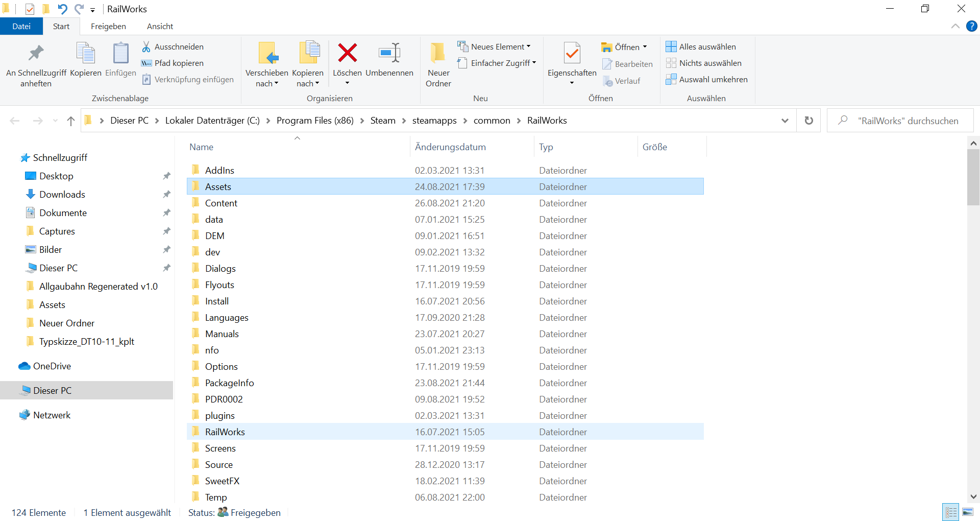
Task: Open help via blue question mark
Action: pyautogui.click(x=971, y=26)
